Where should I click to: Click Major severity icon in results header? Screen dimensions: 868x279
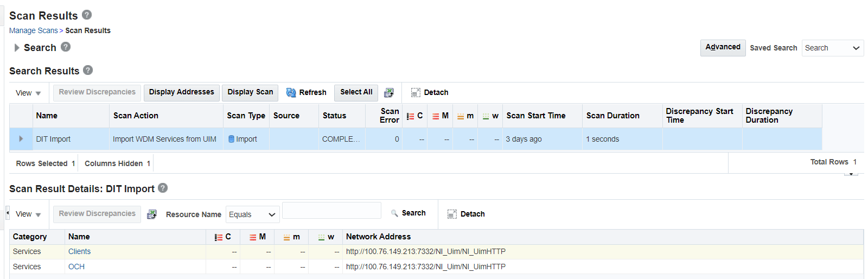436,116
